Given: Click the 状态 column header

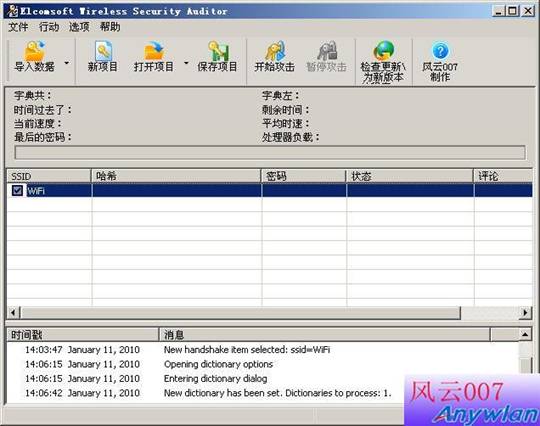Looking at the screenshot, I should point(409,176).
